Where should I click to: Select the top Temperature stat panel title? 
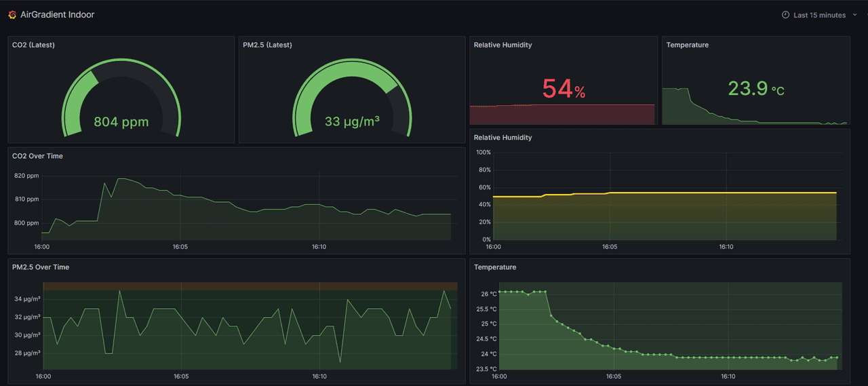coord(687,45)
